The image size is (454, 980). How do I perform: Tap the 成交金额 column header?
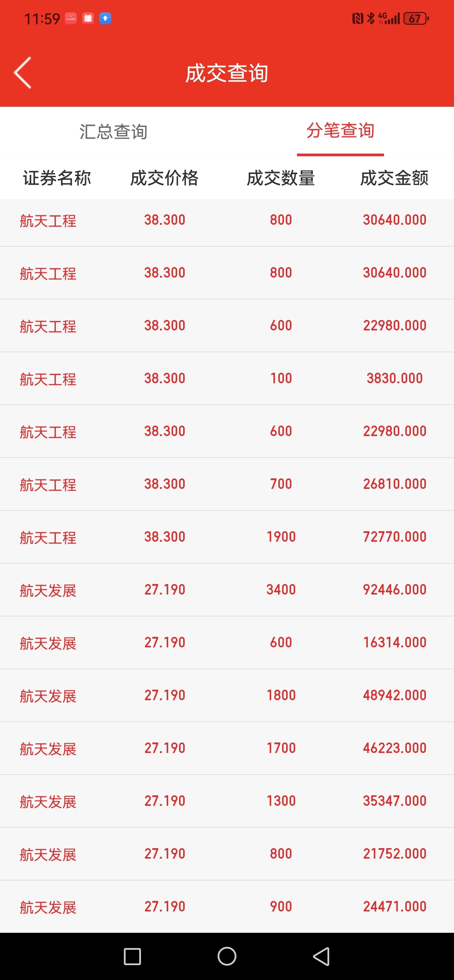tap(394, 178)
